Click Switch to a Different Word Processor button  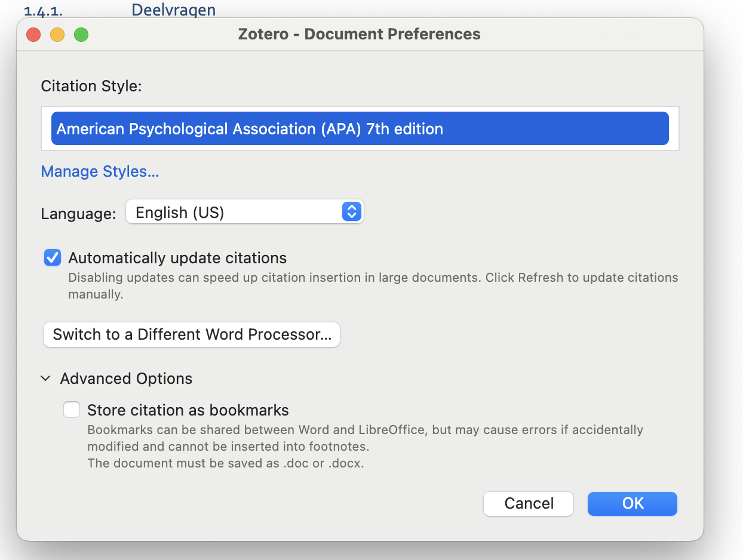(192, 334)
